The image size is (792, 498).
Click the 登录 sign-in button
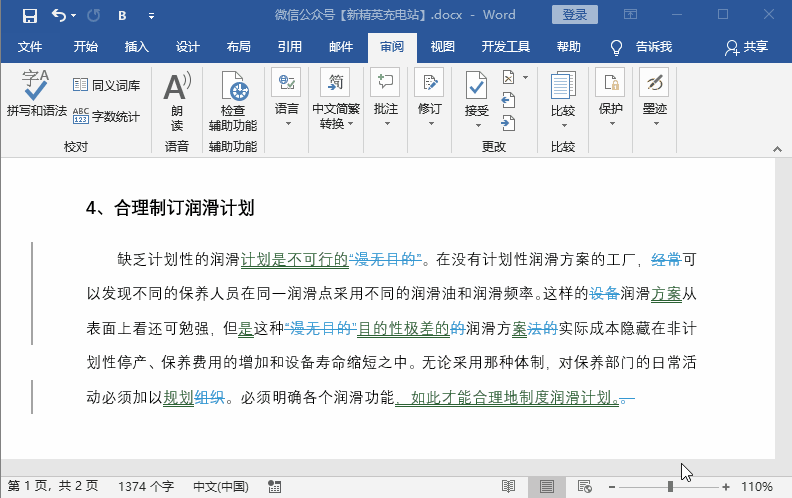[575, 15]
